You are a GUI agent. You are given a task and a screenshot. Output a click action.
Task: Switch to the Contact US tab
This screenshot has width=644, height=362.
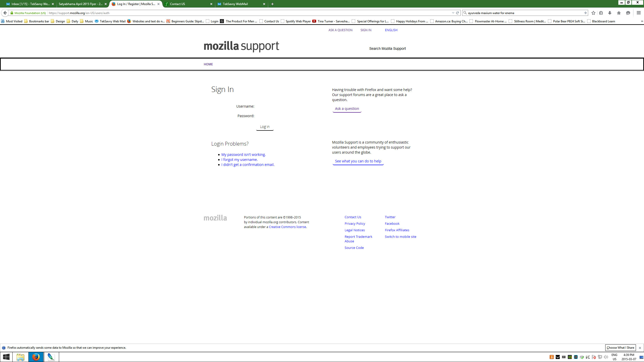pyautogui.click(x=189, y=4)
